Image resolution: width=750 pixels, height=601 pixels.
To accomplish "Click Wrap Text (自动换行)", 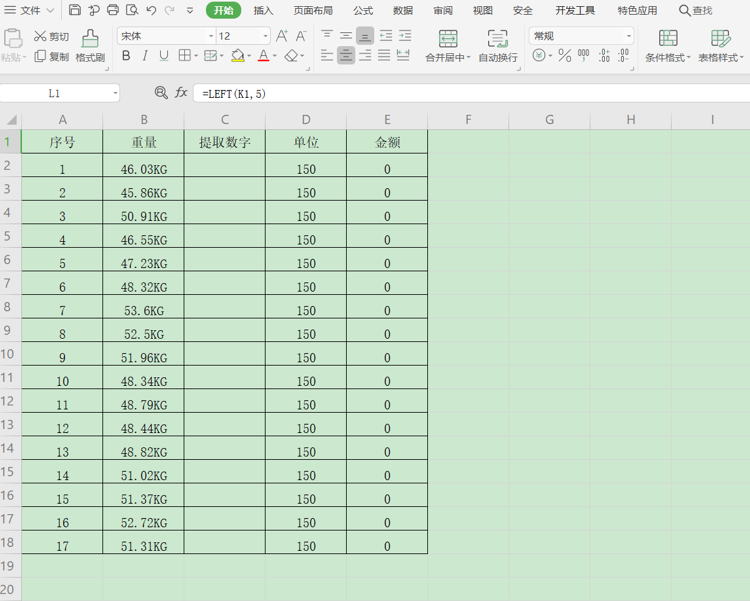I will (x=498, y=45).
